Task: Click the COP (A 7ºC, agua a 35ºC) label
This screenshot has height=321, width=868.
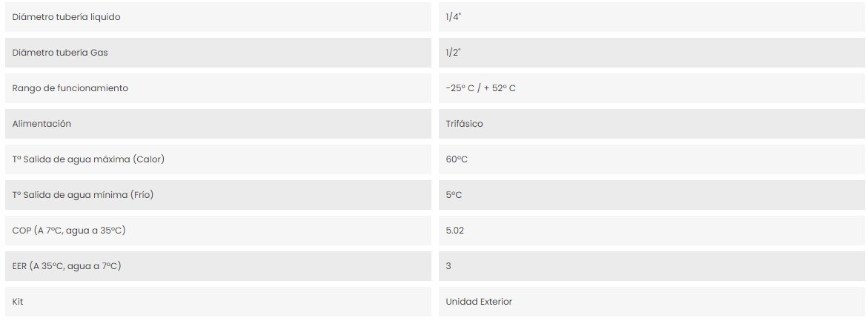Action: coord(69,231)
